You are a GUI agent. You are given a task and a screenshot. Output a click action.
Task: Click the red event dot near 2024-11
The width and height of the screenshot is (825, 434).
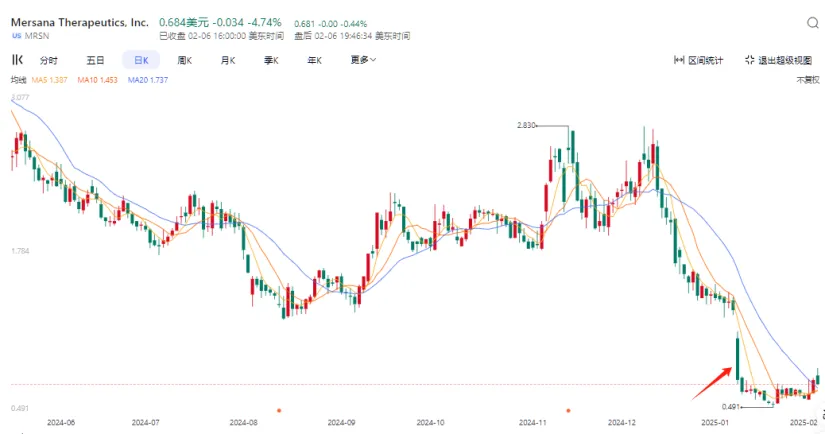tap(568, 409)
